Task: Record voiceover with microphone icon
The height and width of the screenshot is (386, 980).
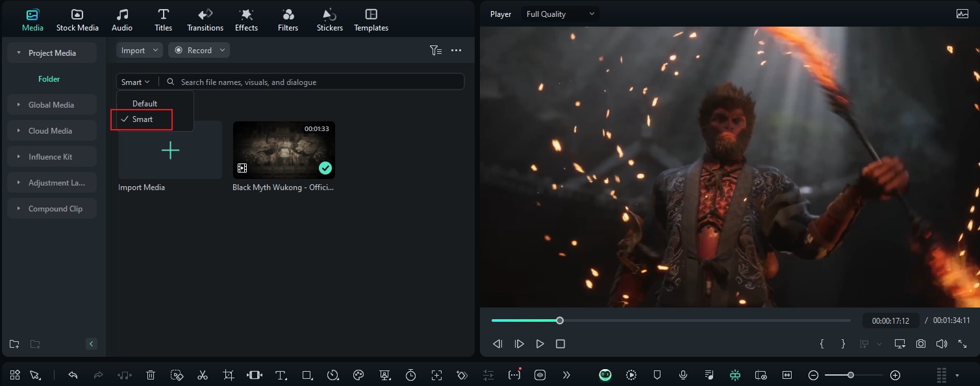Action: (x=683, y=375)
